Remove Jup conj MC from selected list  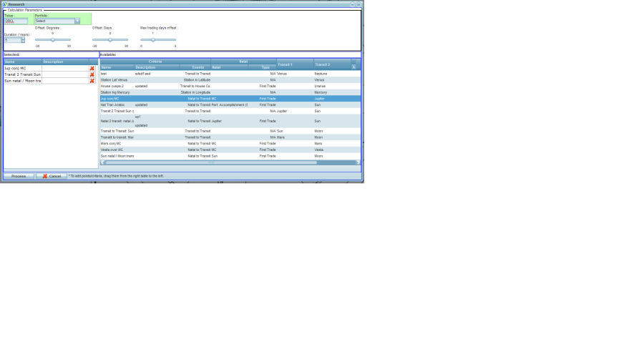pos(92,69)
